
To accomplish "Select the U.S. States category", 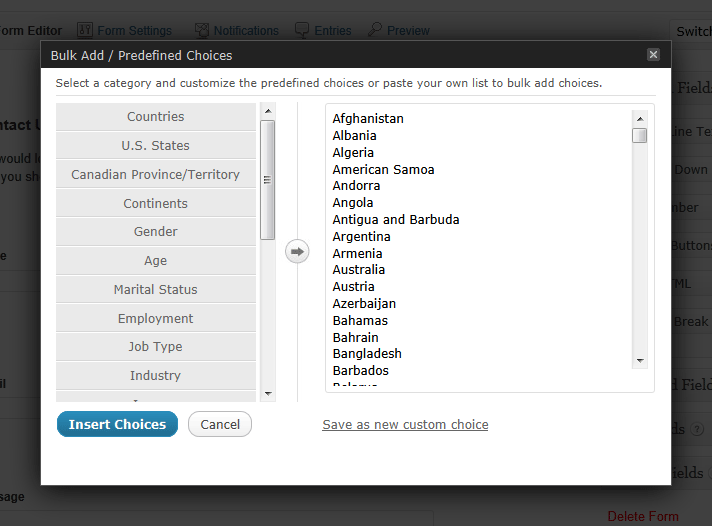I will [x=156, y=145].
